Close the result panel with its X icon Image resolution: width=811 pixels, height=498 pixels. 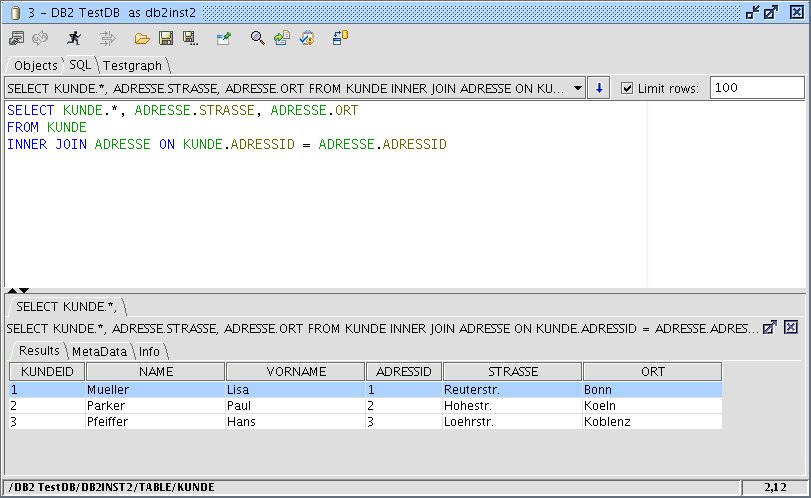point(791,327)
